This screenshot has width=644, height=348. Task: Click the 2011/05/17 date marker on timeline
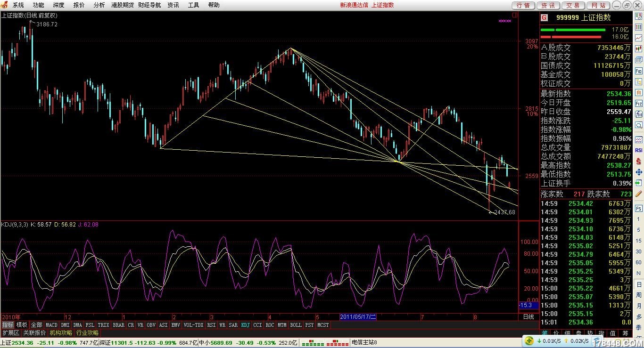(358, 317)
